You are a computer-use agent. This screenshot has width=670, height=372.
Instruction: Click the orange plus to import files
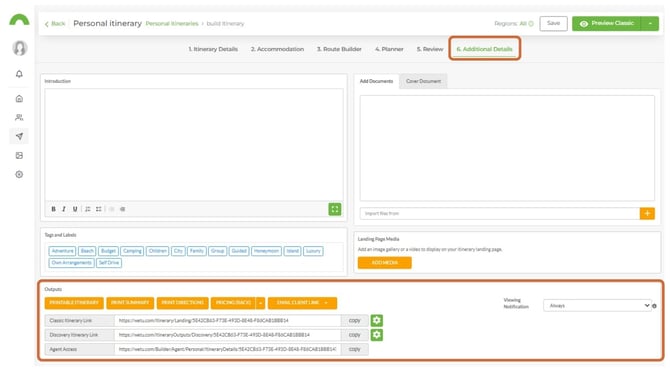point(647,213)
